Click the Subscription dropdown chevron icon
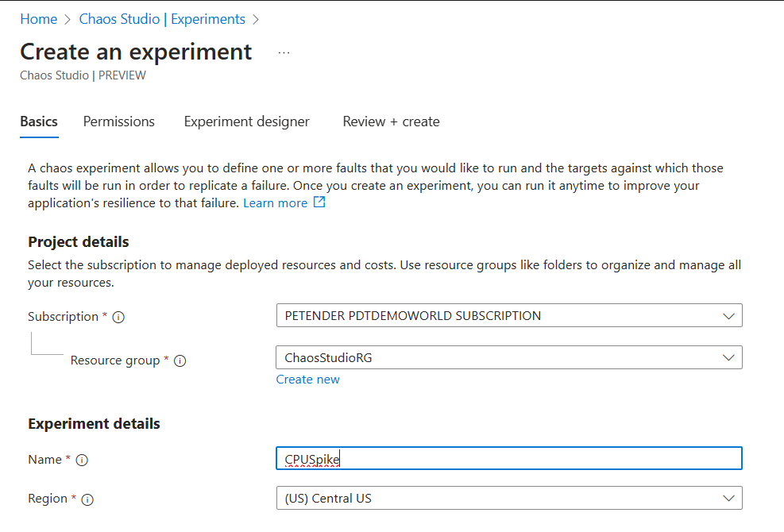784x532 pixels. pos(728,315)
